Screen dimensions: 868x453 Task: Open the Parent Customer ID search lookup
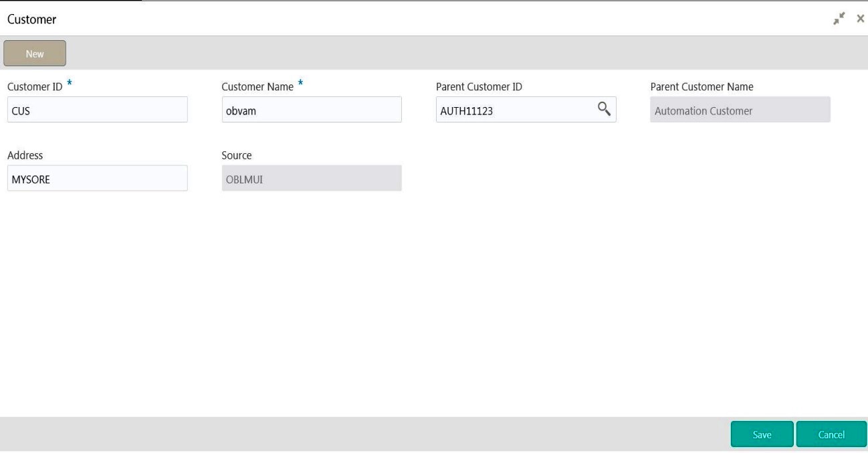(x=604, y=110)
